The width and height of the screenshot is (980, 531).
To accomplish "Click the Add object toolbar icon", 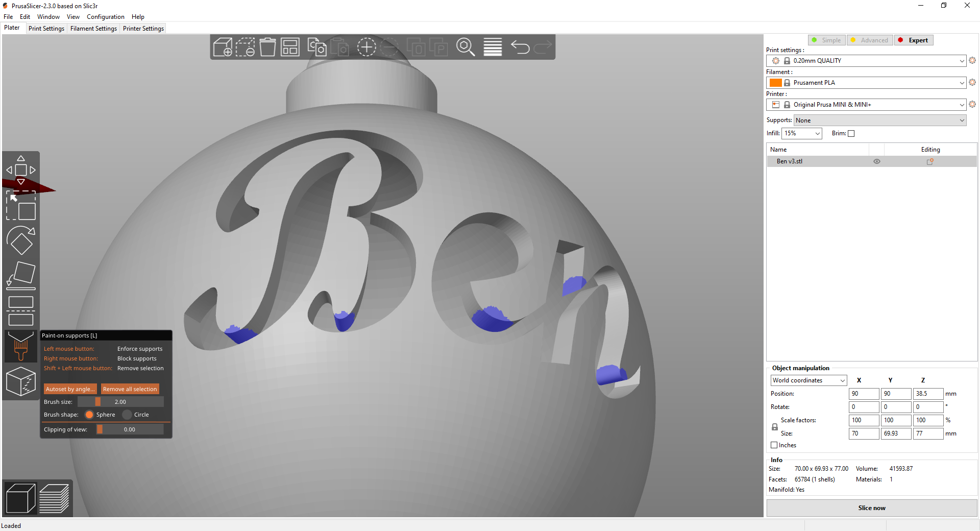I will pos(223,47).
